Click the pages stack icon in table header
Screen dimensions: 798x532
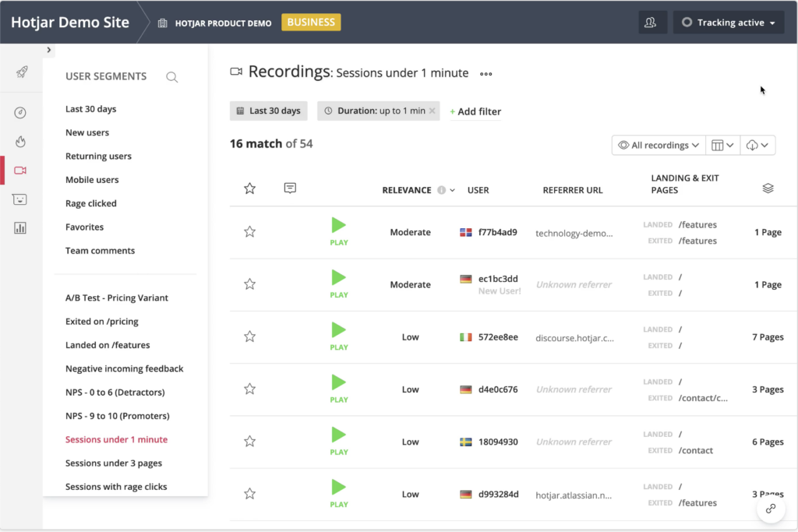768,188
